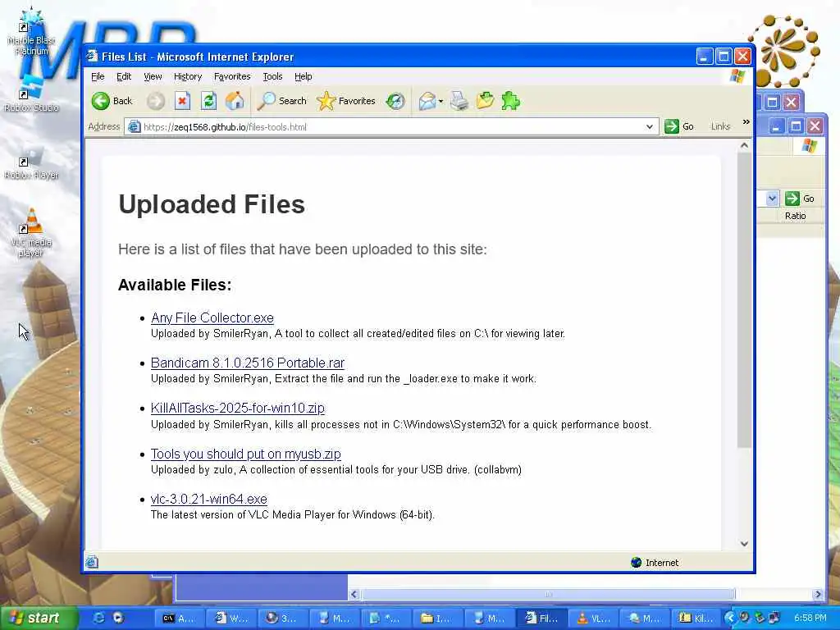Open the address bar dropdown arrow

(x=650, y=127)
